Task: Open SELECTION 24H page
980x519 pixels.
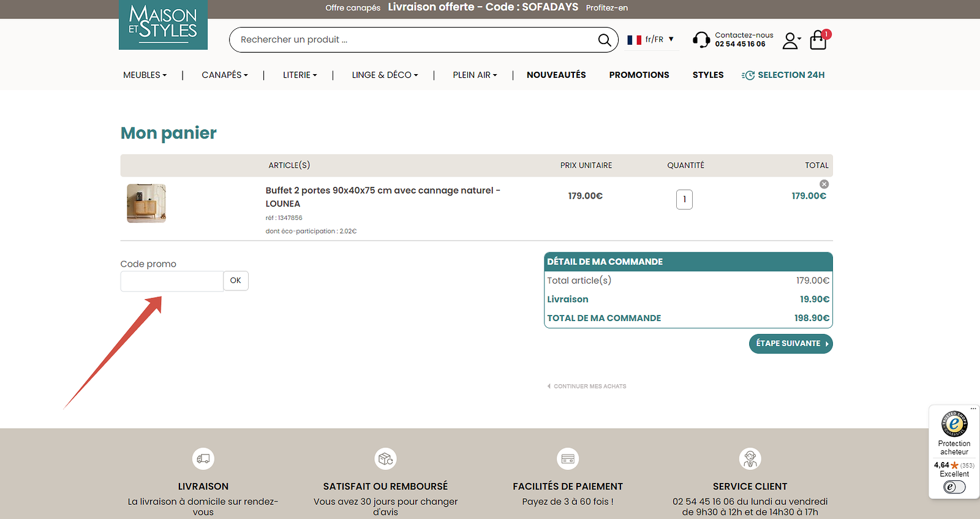Action: [783, 75]
